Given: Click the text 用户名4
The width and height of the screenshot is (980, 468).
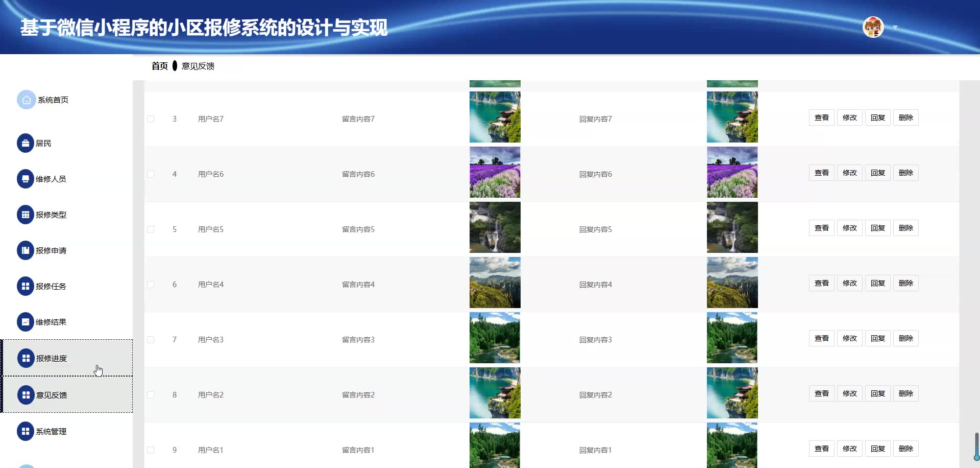Looking at the screenshot, I should pos(211,285).
